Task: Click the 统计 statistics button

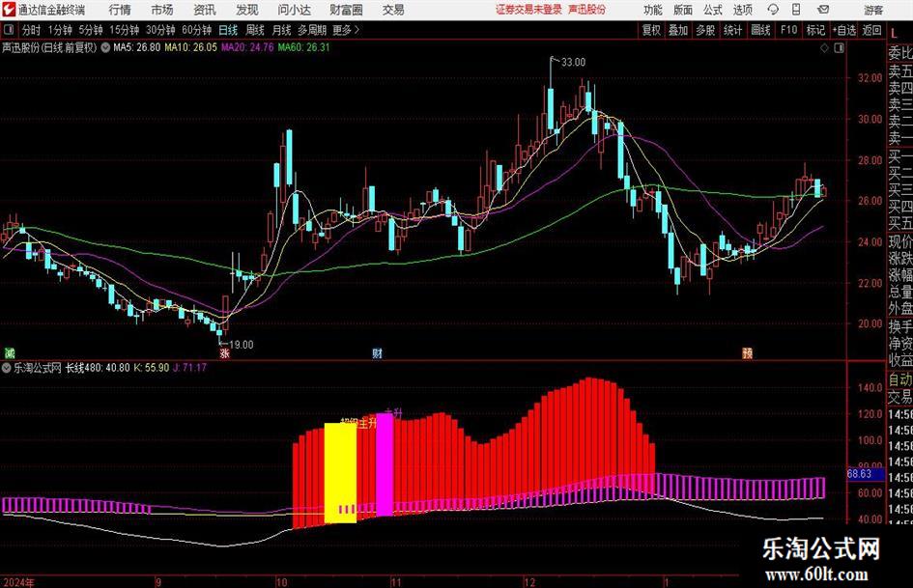Action: pos(732,30)
